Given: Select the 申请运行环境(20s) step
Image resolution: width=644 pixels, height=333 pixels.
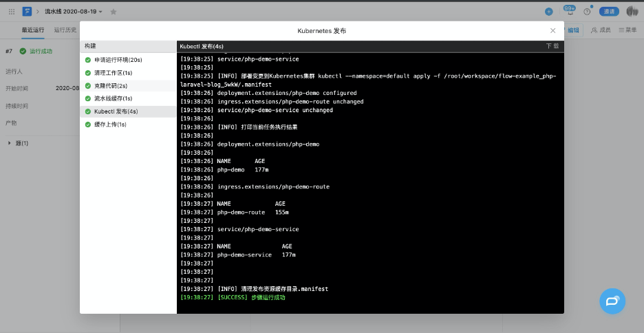Looking at the screenshot, I should pyautogui.click(x=128, y=60).
